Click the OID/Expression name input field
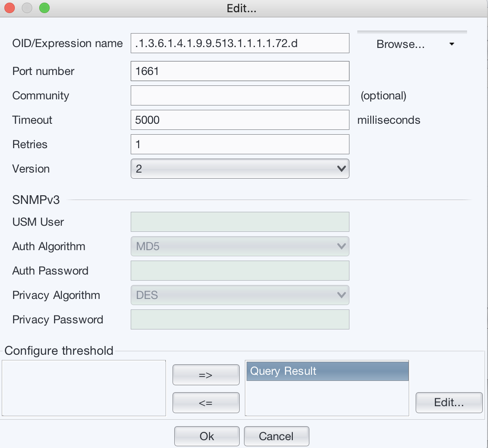Image resolution: width=488 pixels, height=448 pixels. [240, 44]
